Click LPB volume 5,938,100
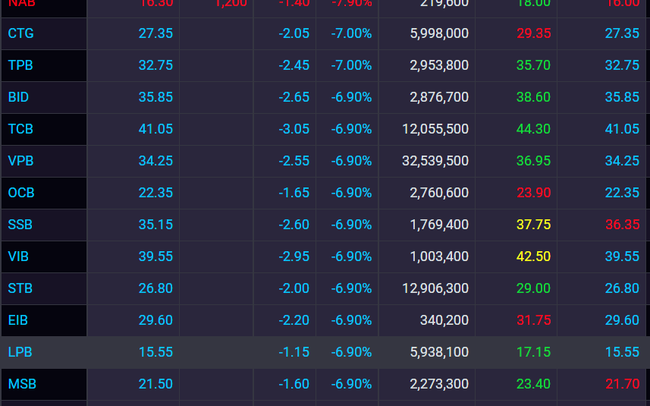The height and width of the screenshot is (406, 650). pyautogui.click(x=439, y=352)
